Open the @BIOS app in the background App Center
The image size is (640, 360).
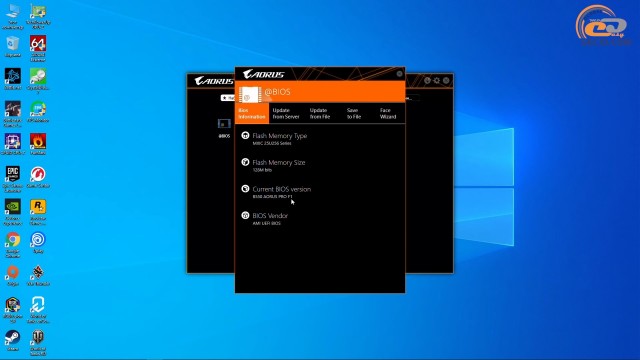pyautogui.click(x=224, y=128)
